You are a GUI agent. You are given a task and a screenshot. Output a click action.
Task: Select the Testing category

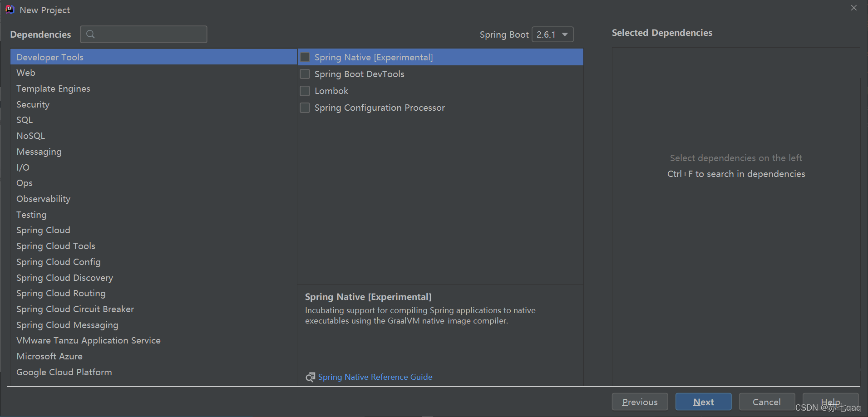click(x=31, y=214)
